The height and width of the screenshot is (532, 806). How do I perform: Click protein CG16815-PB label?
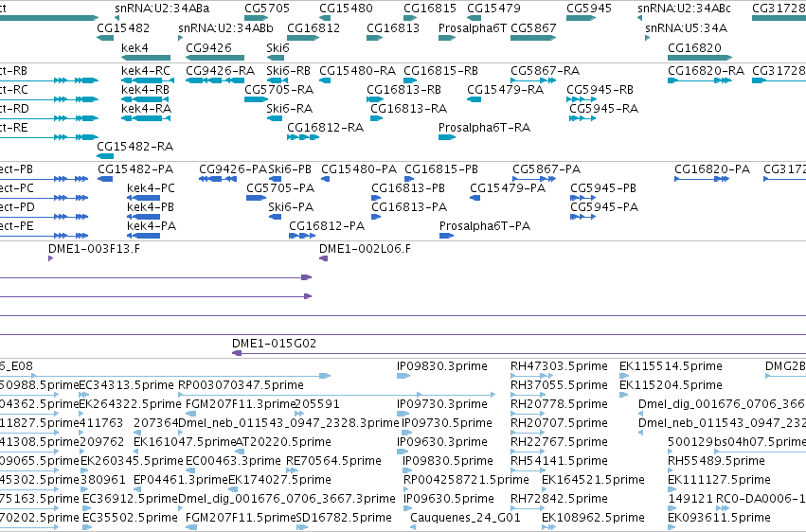click(x=441, y=168)
